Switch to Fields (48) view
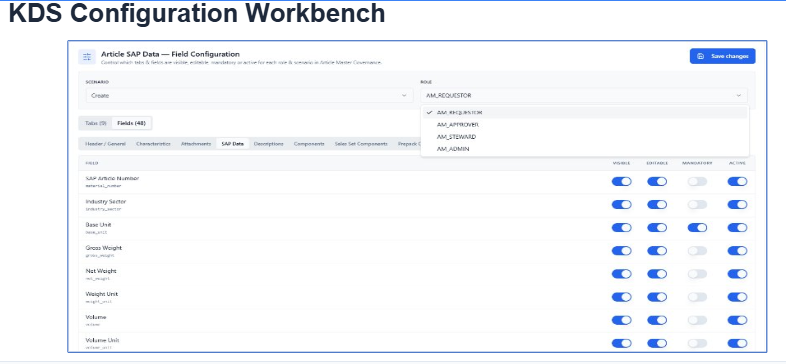The height and width of the screenshot is (364, 786). pos(131,123)
